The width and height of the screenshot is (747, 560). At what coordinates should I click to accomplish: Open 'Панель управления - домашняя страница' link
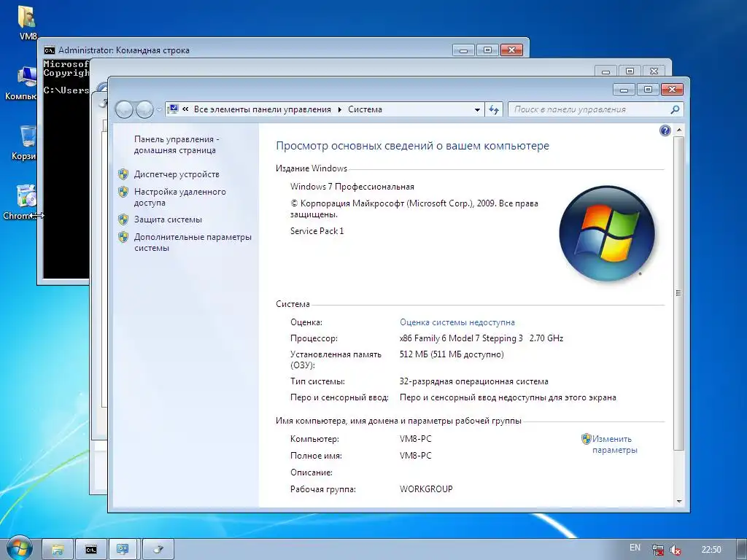[x=176, y=145]
